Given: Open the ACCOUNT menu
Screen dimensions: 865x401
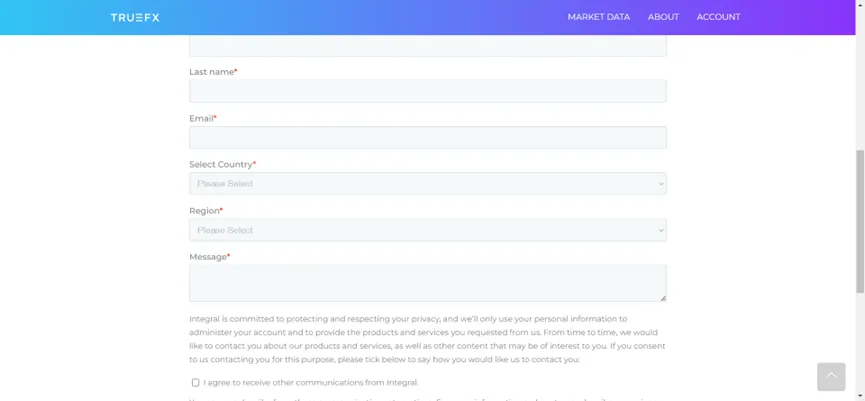Looking at the screenshot, I should pyautogui.click(x=718, y=17).
